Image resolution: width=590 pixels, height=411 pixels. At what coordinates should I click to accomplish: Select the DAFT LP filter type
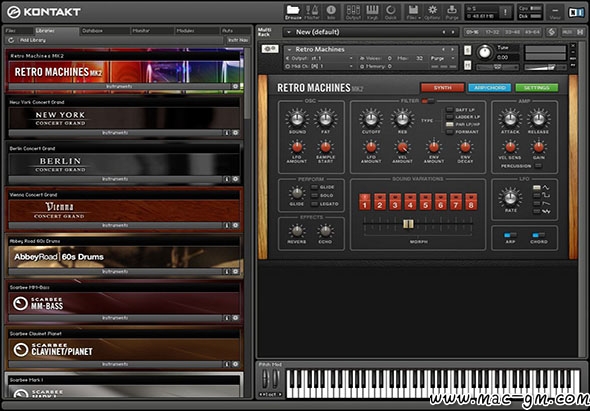coord(450,110)
